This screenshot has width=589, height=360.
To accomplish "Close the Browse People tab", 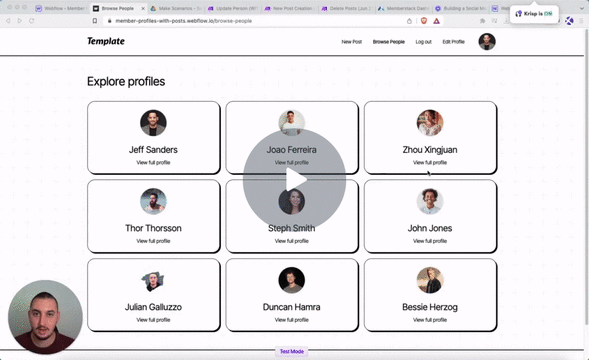I will [143, 8].
